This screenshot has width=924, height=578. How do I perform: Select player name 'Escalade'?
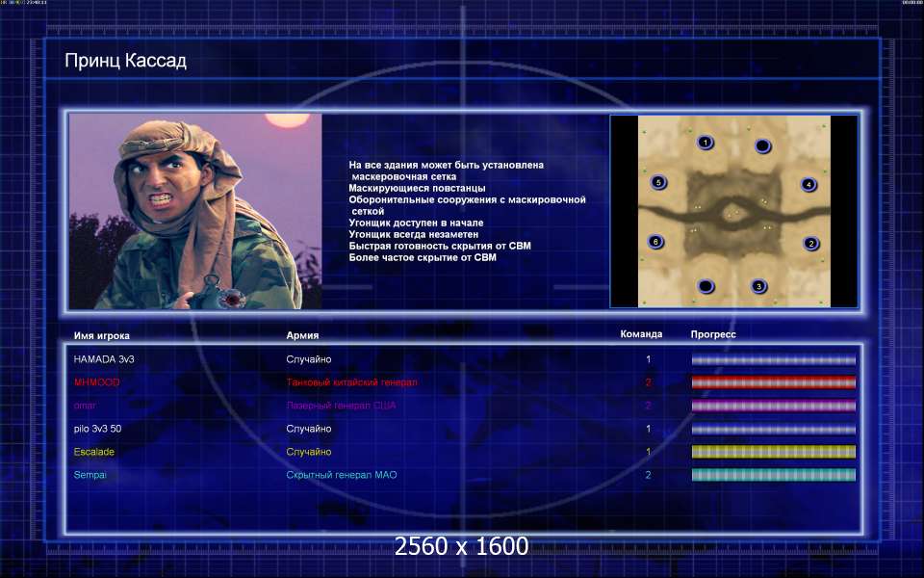(x=93, y=452)
